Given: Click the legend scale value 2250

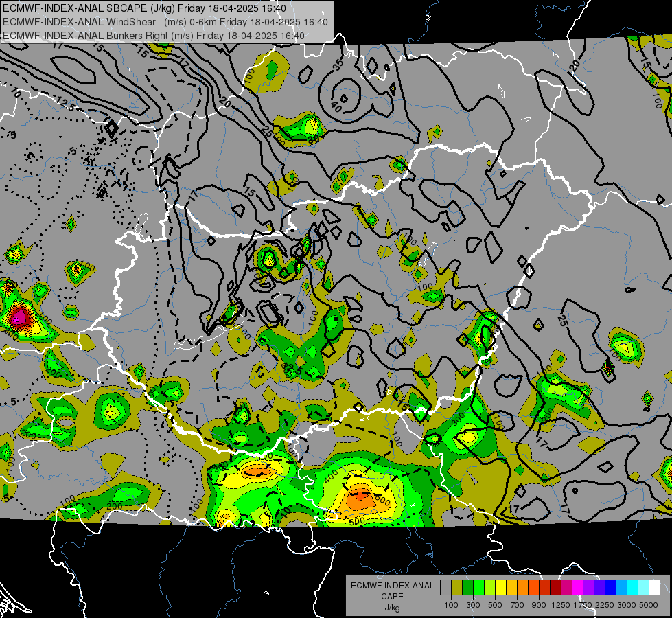Looking at the screenshot, I should pos(605,605).
